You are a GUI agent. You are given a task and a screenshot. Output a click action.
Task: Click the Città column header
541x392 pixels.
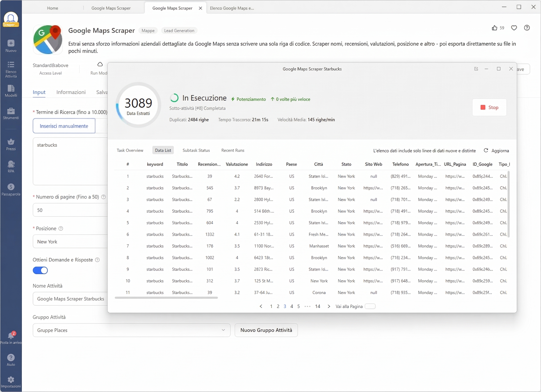tap(318, 164)
